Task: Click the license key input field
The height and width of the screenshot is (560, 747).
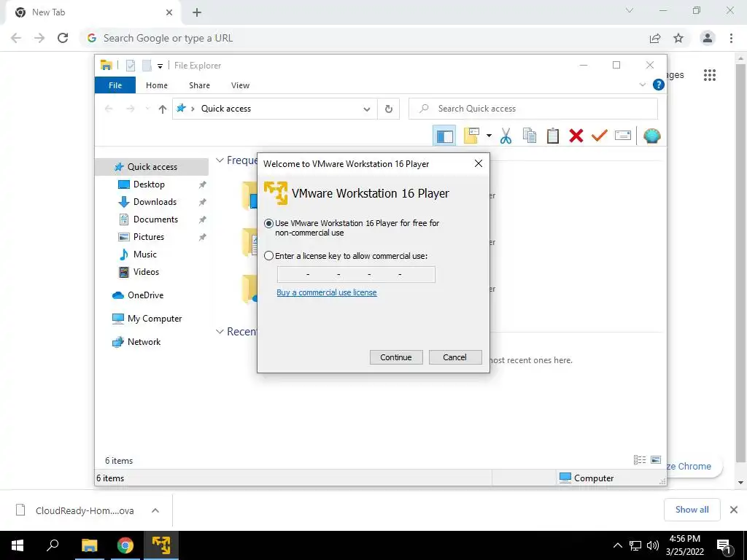Action: (x=356, y=274)
